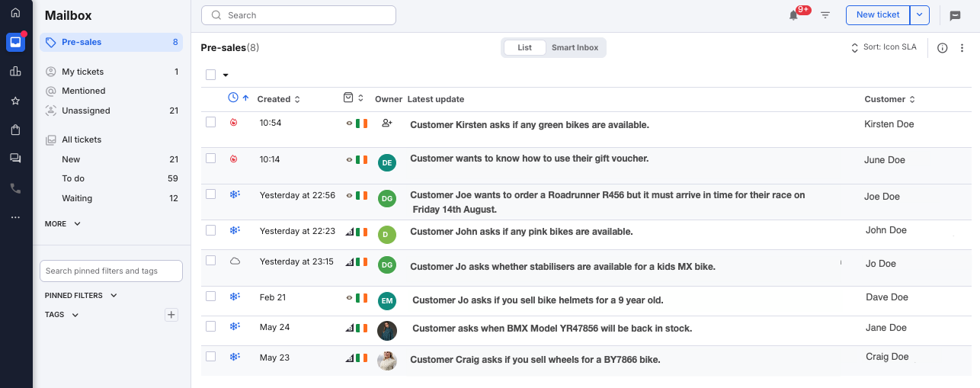Expand PINNED FILTERS section
This screenshot has height=388, width=980.
[x=81, y=295]
